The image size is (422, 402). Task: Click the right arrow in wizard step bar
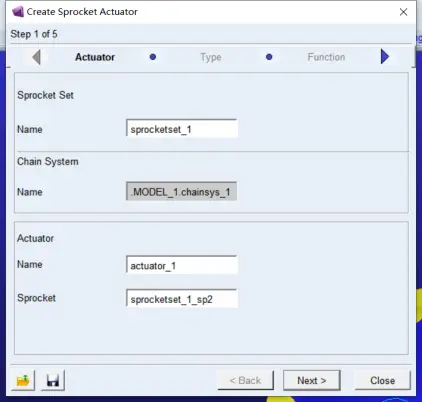[x=385, y=57]
